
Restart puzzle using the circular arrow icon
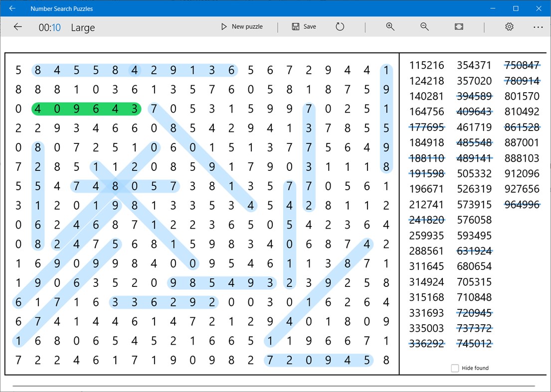340,26
